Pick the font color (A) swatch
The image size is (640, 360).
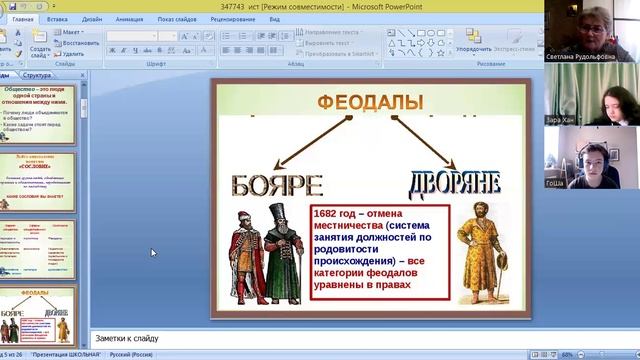[203, 50]
